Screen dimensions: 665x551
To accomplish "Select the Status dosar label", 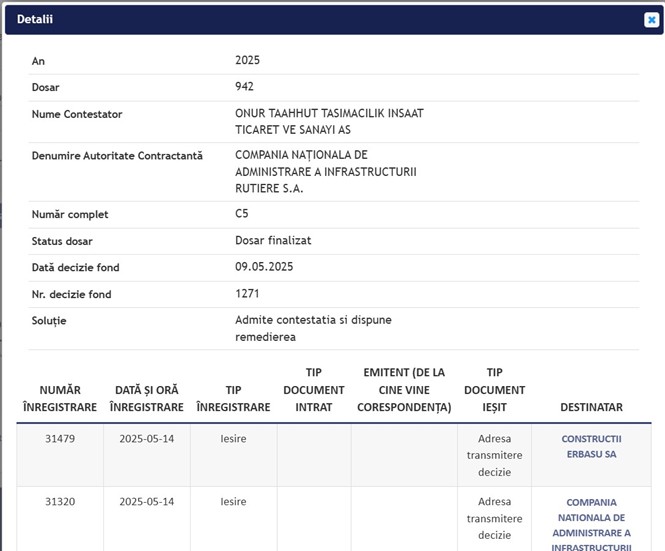I will click(x=62, y=241).
